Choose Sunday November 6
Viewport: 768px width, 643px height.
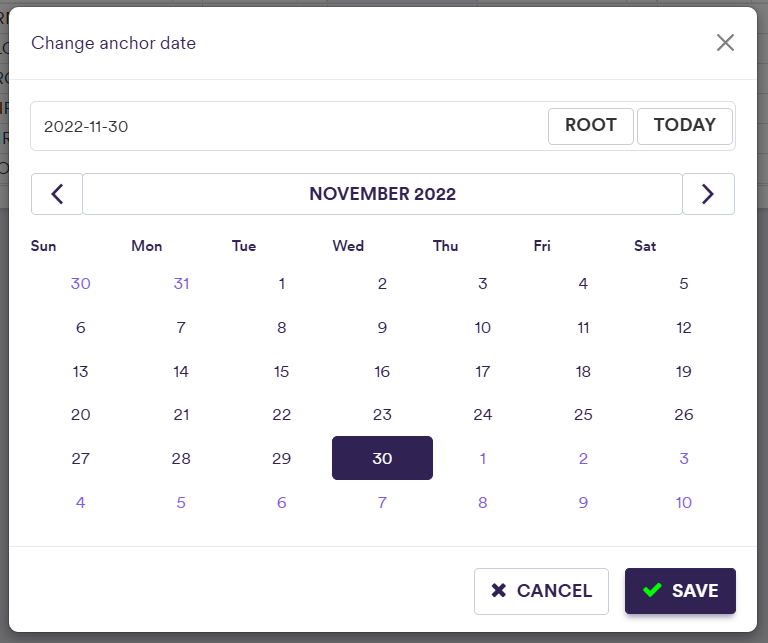point(81,327)
